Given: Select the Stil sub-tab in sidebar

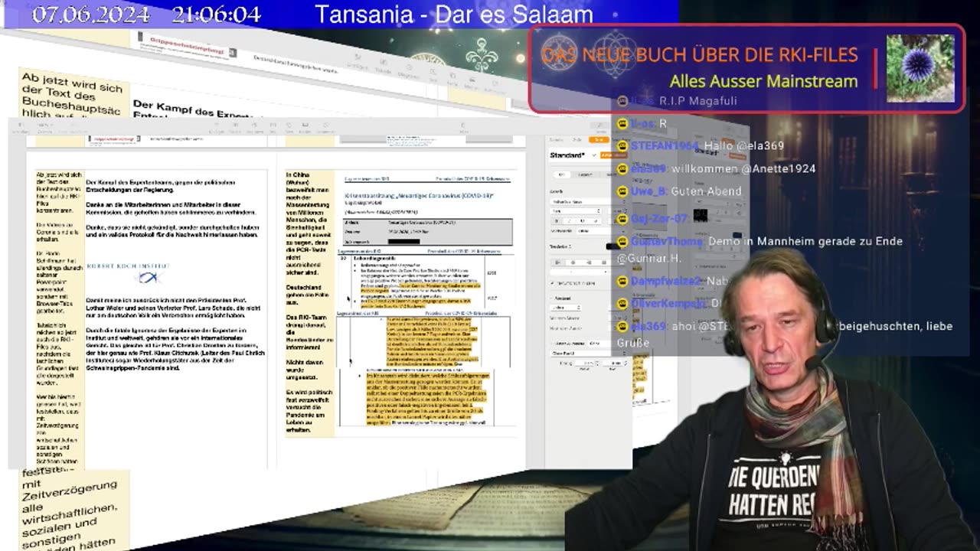Looking at the screenshot, I should click(562, 174).
